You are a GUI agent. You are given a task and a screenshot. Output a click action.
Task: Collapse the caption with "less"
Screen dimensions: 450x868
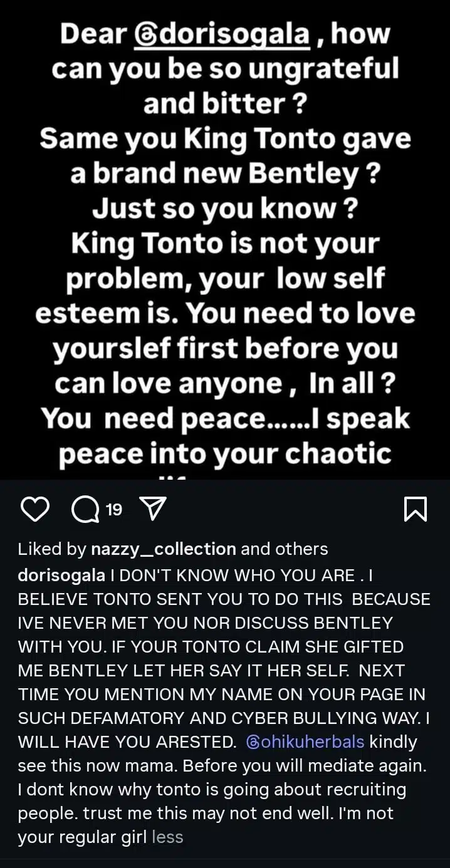tap(167, 837)
